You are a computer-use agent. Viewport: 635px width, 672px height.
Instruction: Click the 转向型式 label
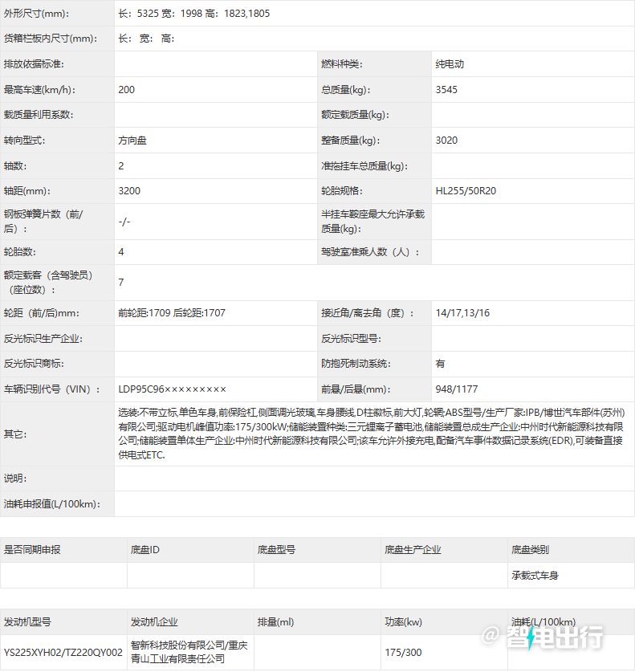coord(24,141)
